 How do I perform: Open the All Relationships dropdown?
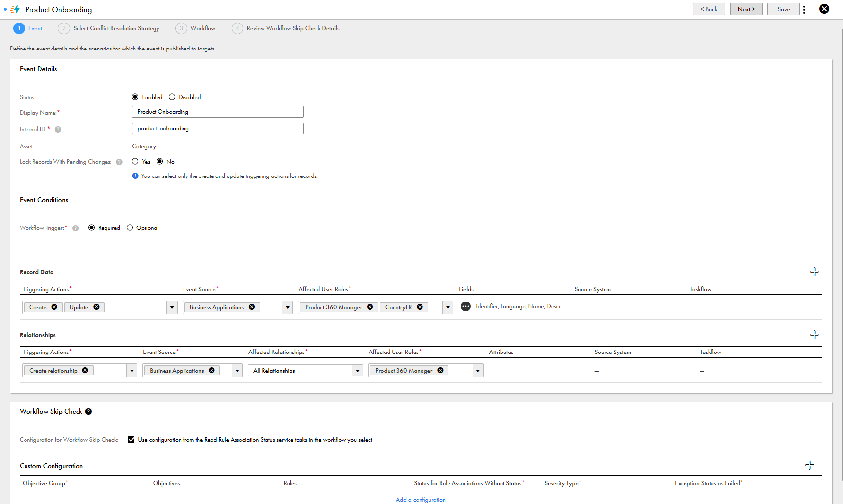coord(305,371)
